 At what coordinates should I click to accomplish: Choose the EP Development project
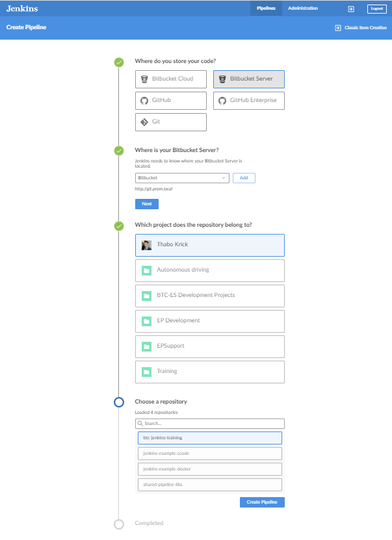pyautogui.click(x=210, y=321)
